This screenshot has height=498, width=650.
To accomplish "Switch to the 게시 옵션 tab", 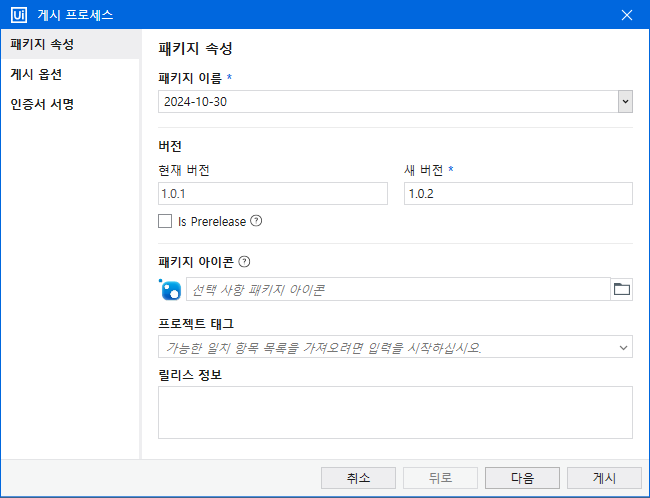I will (70, 74).
